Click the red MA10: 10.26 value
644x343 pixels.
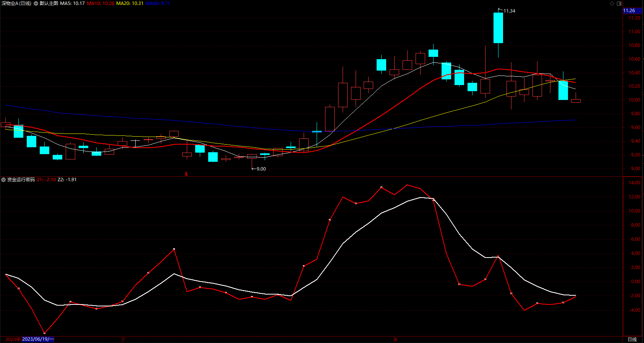(x=100, y=3)
